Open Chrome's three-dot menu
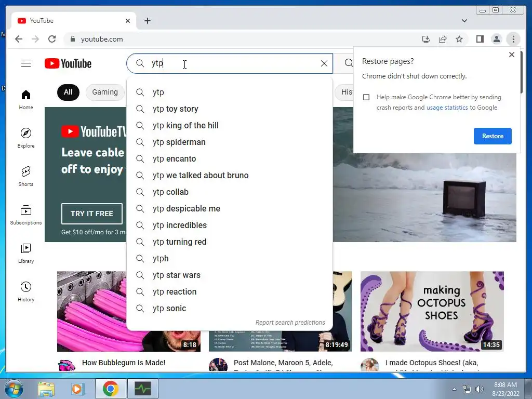Viewport: 532px width, 399px height. (513, 39)
